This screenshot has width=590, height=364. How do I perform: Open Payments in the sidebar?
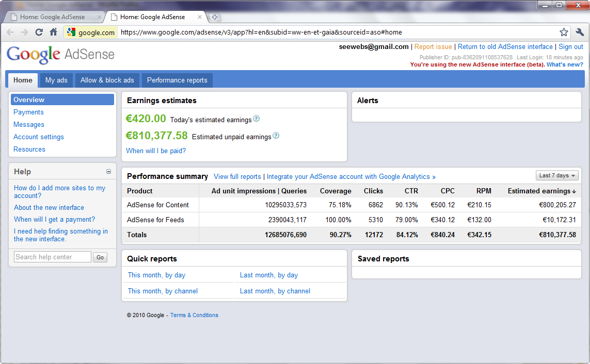[x=28, y=112]
